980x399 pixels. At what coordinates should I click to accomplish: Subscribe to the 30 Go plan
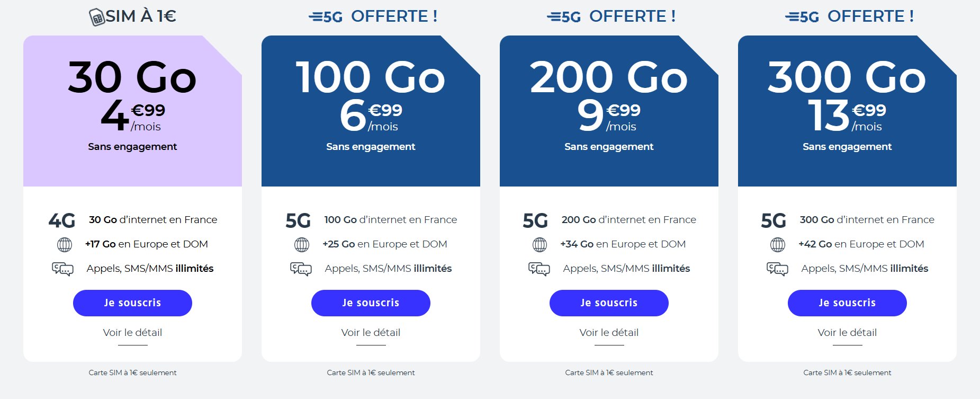(132, 303)
